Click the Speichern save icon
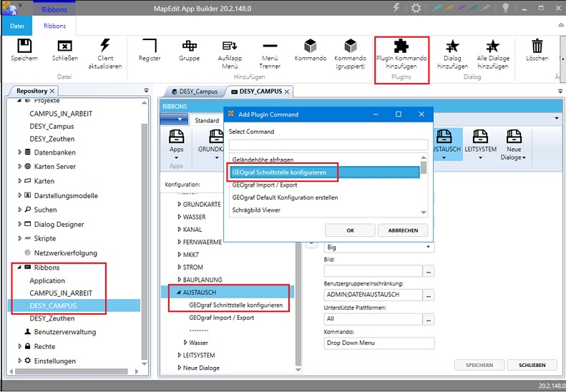This screenshot has width=566, height=392. 24,46
